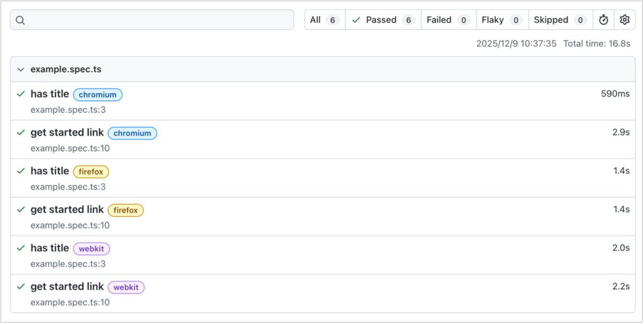
Task: Filter by Failed tests
Action: click(449, 20)
